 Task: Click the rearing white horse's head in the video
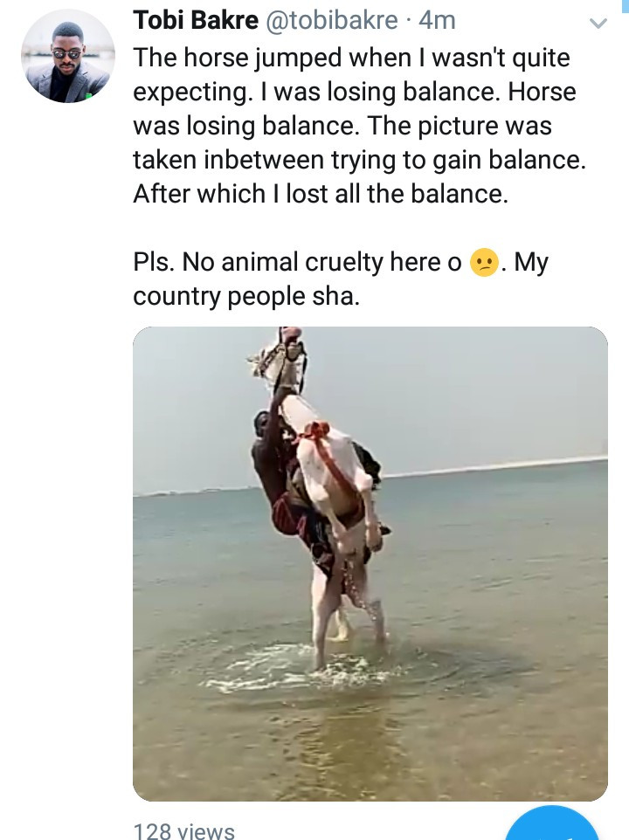pyautogui.click(x=278, y=359)
